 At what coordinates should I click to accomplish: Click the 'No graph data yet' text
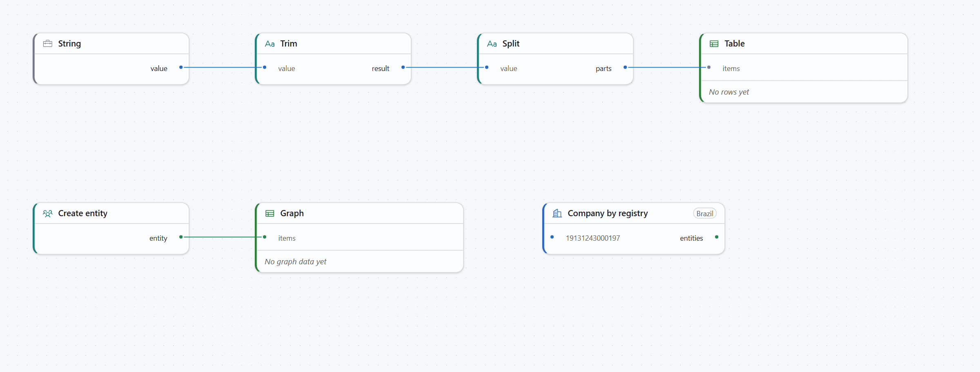point(296,262)
